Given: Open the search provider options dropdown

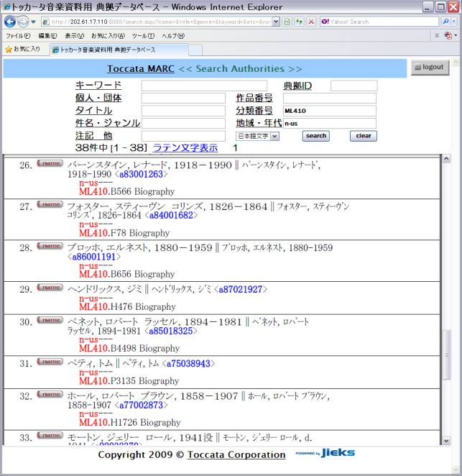Looking at the screenshot, I should 454,22.
